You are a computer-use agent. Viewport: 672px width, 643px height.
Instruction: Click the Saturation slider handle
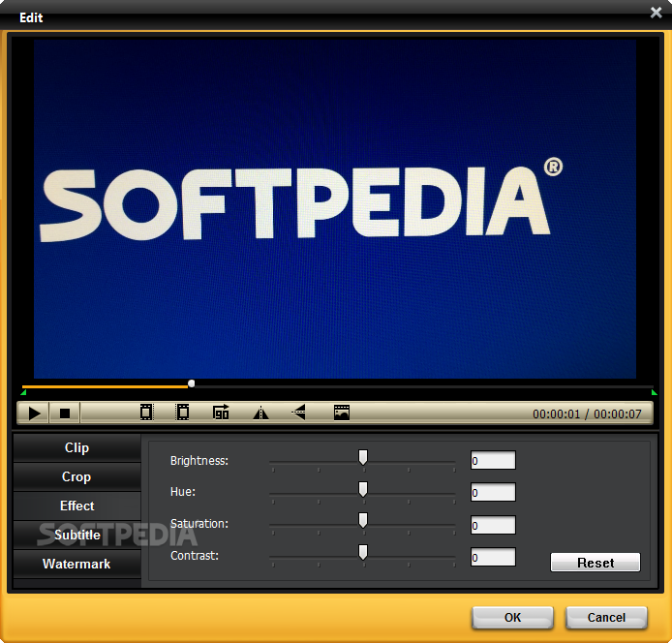pos(363,520)
